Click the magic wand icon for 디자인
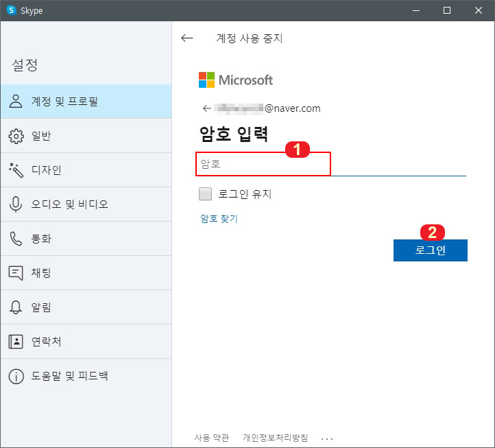Screen dimensions: 495x448 pos(16,170)
